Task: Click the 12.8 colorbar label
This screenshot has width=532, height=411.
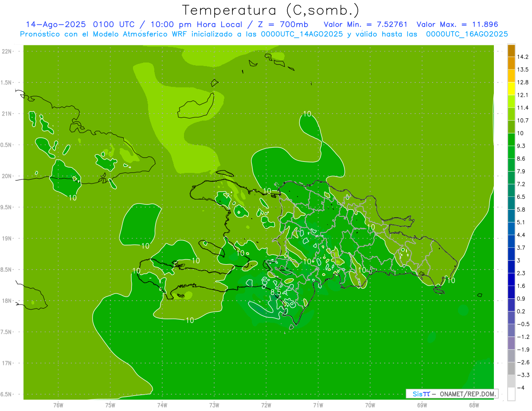Action: 523,82
